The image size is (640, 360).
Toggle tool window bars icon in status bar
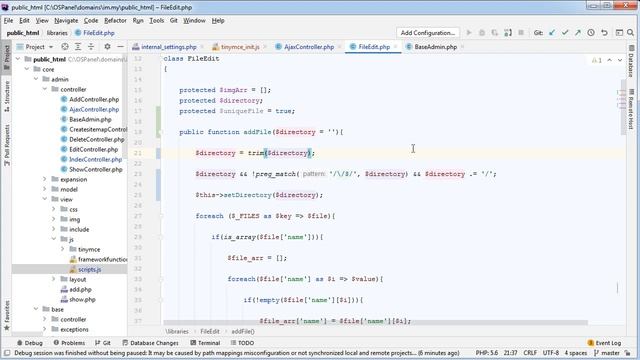coord(7,353)
